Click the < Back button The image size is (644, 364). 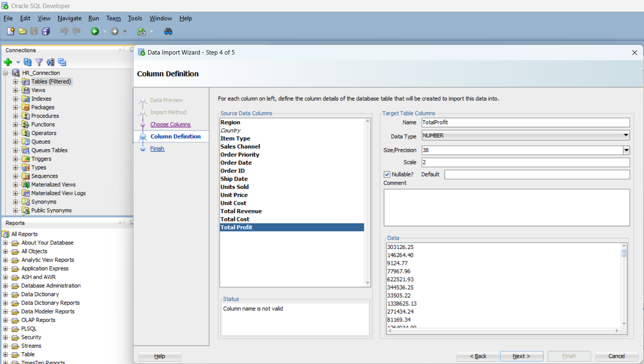click(x=478, y=356)
